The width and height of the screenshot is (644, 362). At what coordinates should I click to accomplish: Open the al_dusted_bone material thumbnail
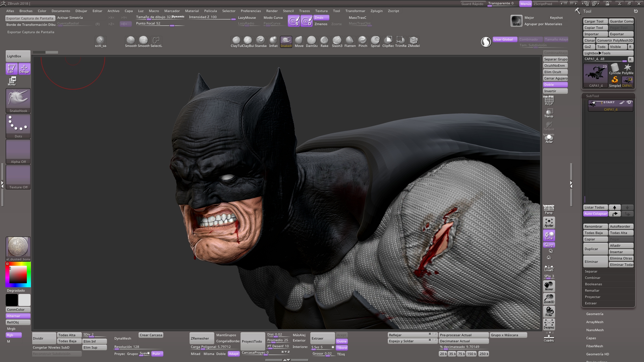(18, 249)
